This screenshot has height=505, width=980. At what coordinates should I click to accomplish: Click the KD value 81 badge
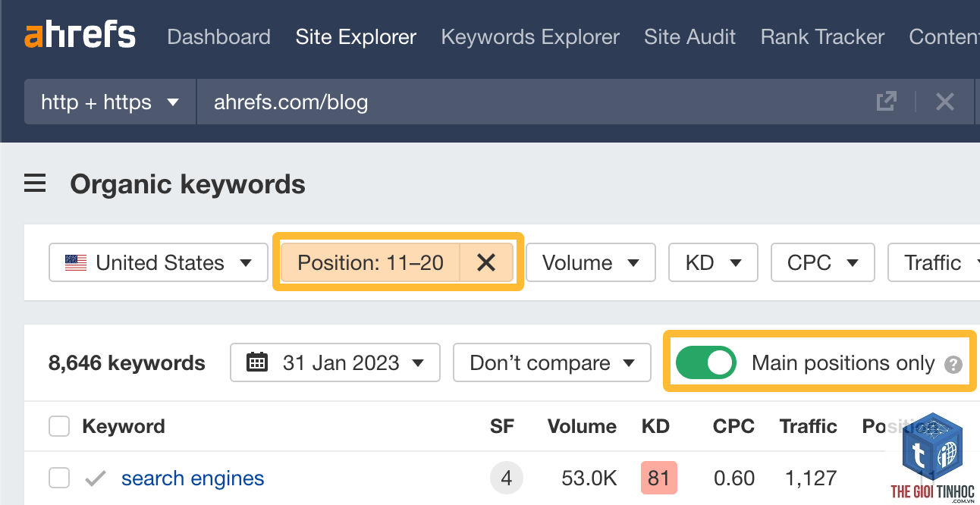(659, 478)
